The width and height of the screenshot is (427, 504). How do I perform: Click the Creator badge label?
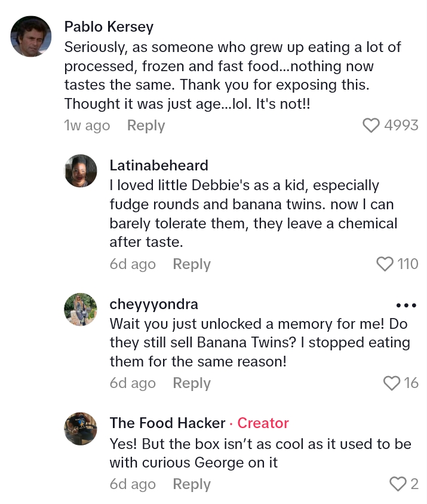[x=263, y=423]
